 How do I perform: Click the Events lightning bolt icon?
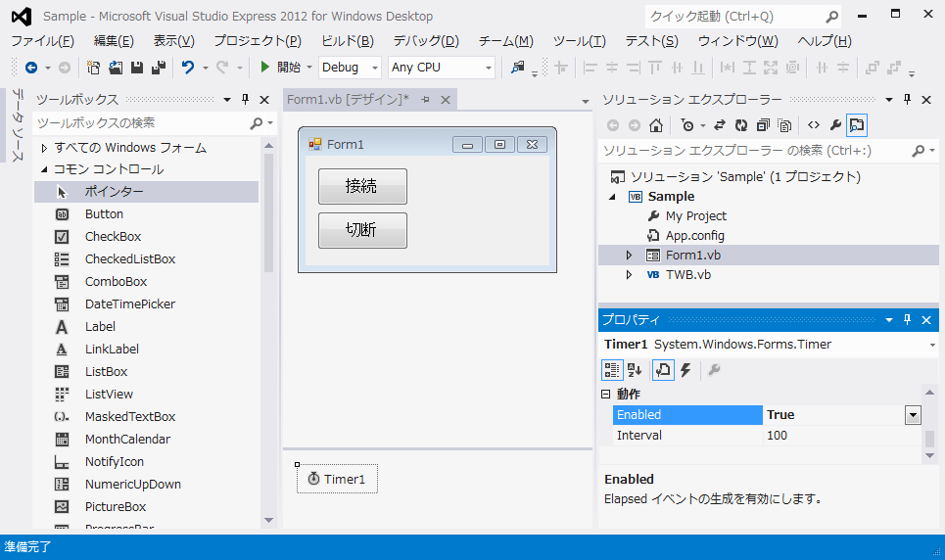pos(685,370)
